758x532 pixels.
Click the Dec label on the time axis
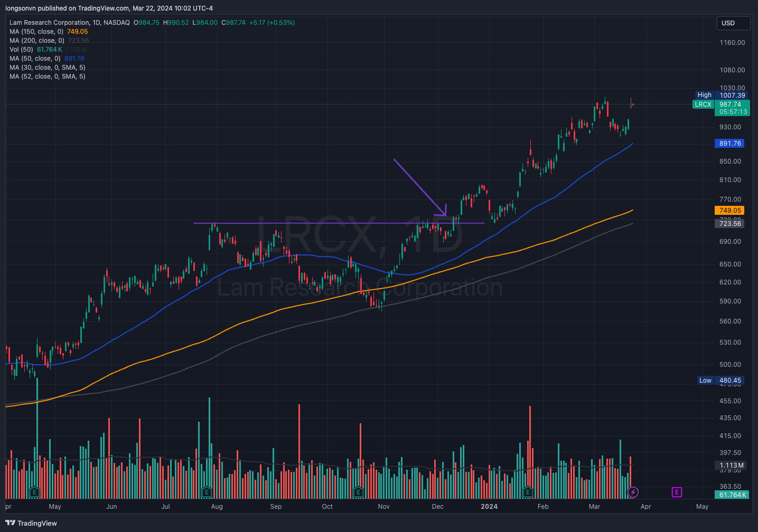[438, 507]
